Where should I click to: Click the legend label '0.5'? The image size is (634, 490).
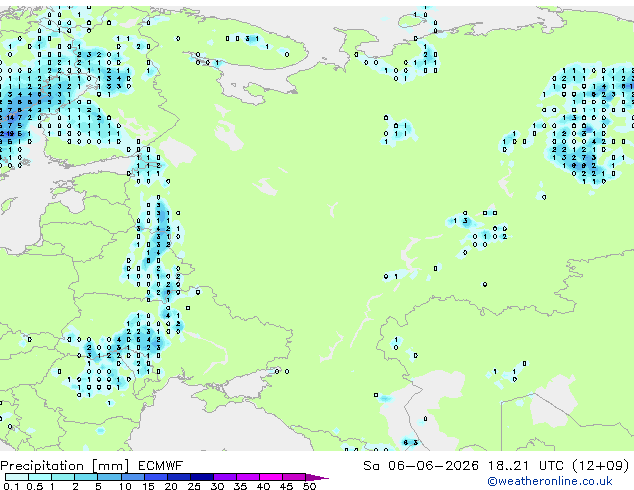pos(34,486)
